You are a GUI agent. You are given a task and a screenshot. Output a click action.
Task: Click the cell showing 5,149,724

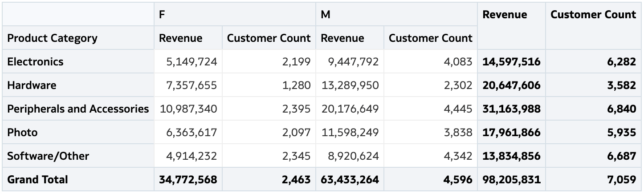point(188,61)
